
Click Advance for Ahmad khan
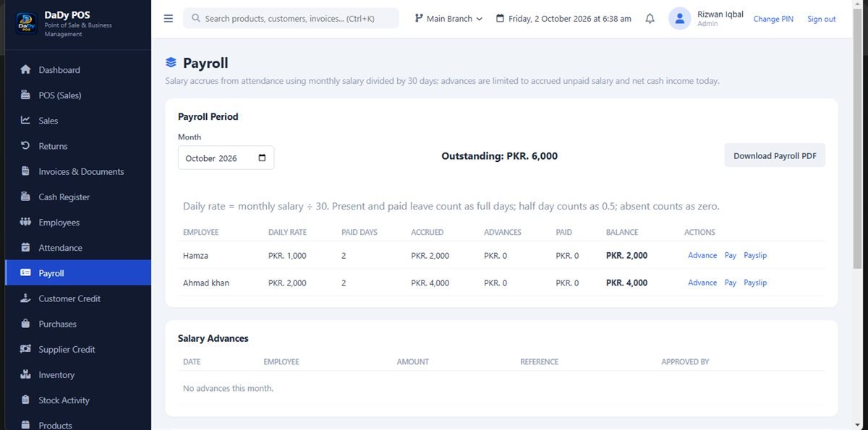[x=702, y=283]
